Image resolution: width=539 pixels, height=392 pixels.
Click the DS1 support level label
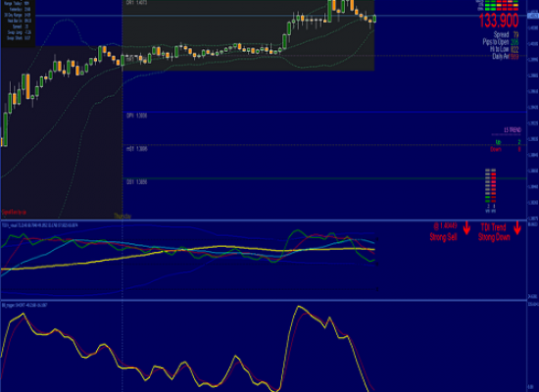(137, 182)
